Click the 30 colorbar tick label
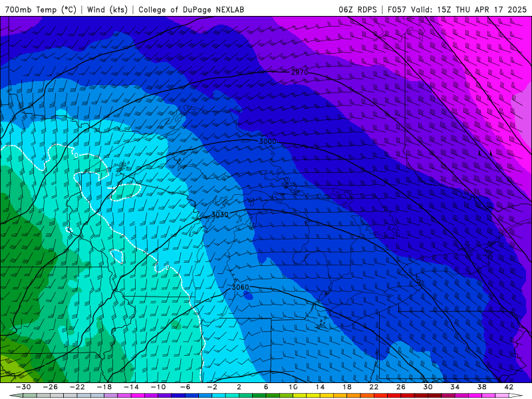The image size is (532, 399). click(428, 387)
